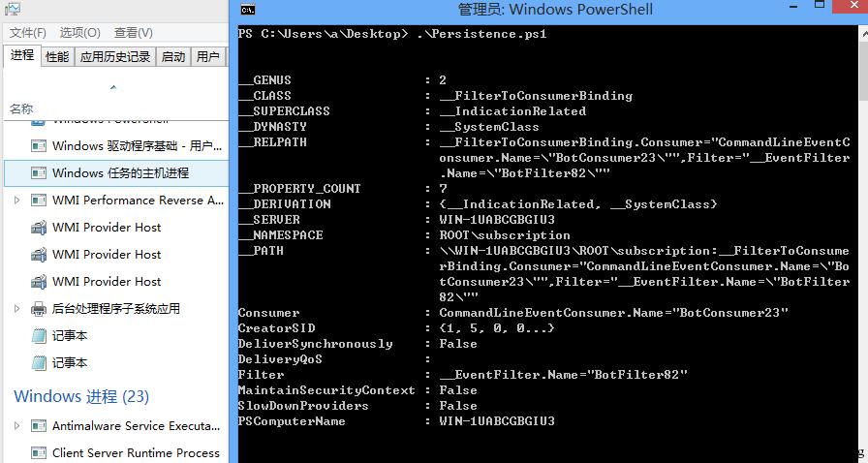Open the 文件(F) menu
The image size is (868, 463).
pyautogui.click(x=28, y=33)
